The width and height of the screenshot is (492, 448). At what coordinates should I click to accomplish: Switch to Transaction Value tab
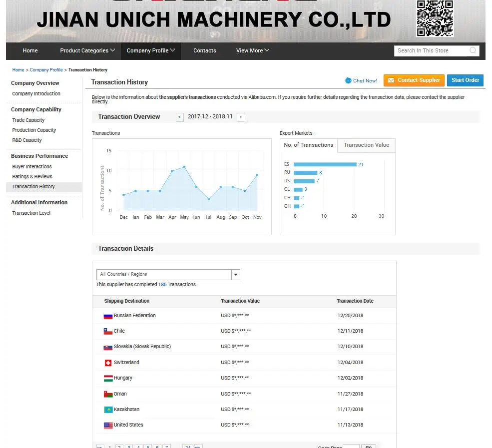click(x=366, y=145)
